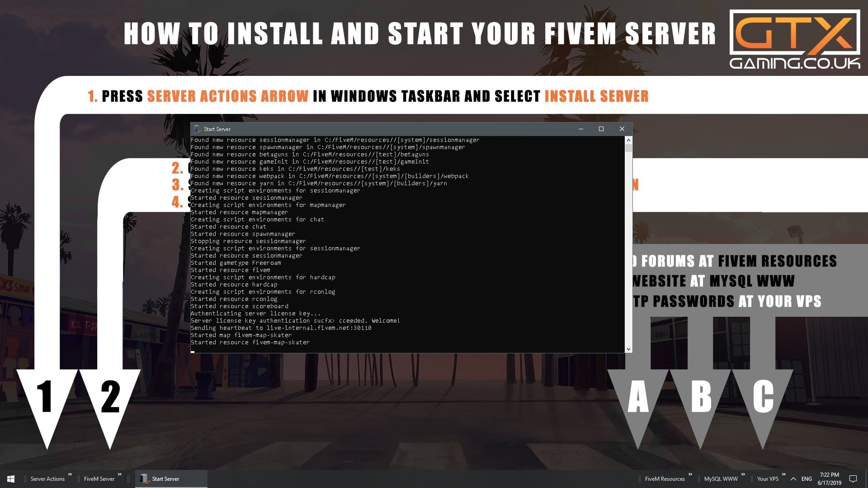Click the console vertical scrollbar thumb

click(x=628, y=148)
